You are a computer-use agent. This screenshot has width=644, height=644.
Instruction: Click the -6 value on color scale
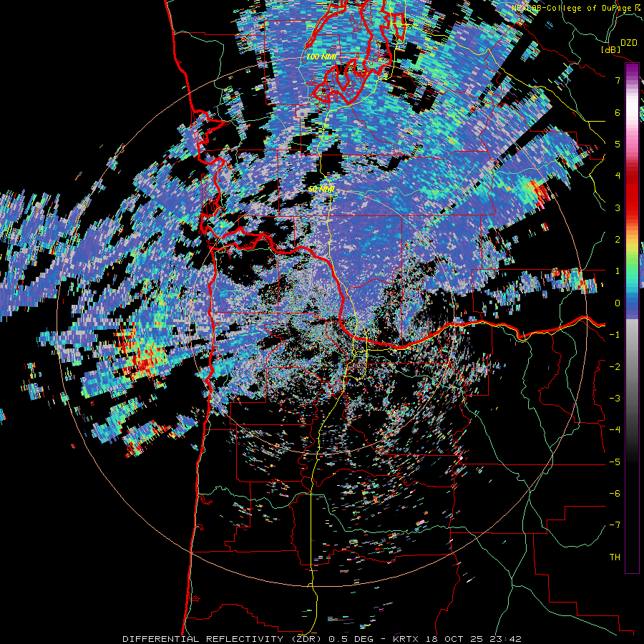click(615, 494)
